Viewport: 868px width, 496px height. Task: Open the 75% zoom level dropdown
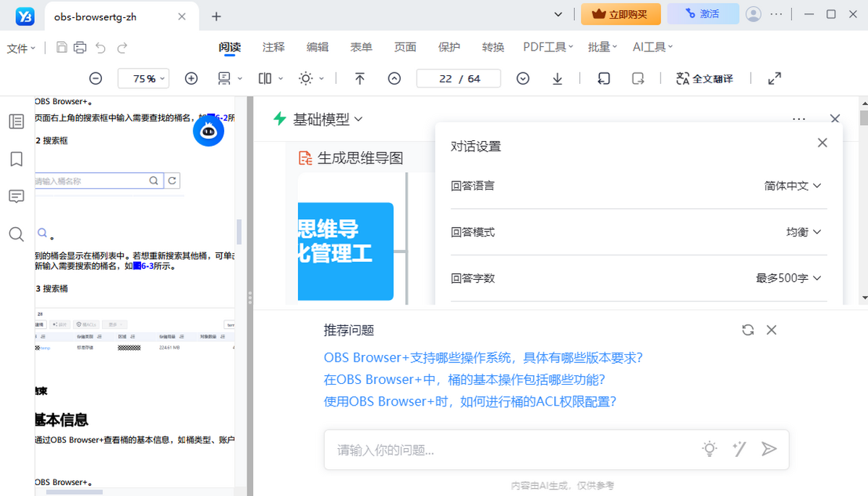[143, 79]
